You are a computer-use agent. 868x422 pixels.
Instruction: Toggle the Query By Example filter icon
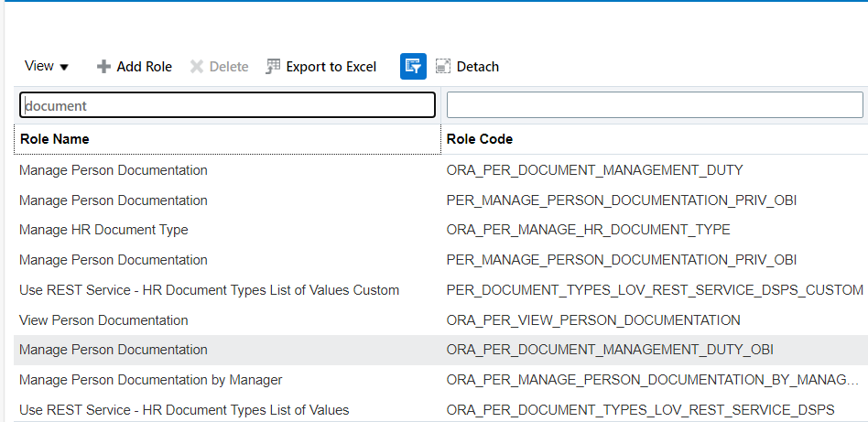(414, 67)
